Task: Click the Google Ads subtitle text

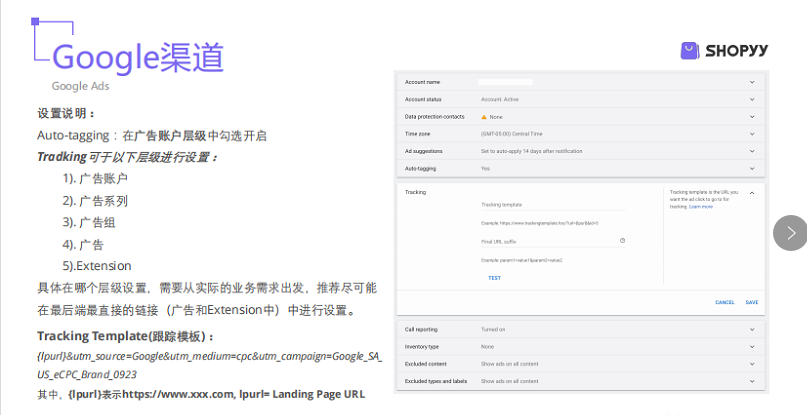Action: click(x=80, y=86)
